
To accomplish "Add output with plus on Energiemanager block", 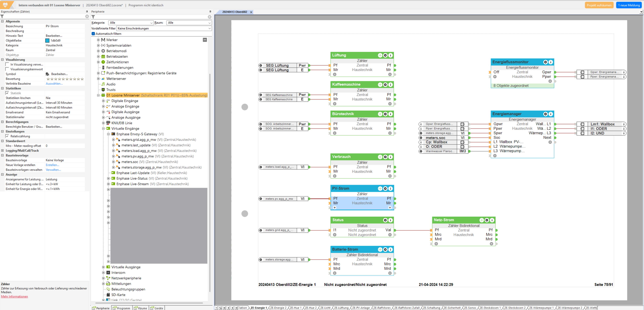I will [550, 142].
